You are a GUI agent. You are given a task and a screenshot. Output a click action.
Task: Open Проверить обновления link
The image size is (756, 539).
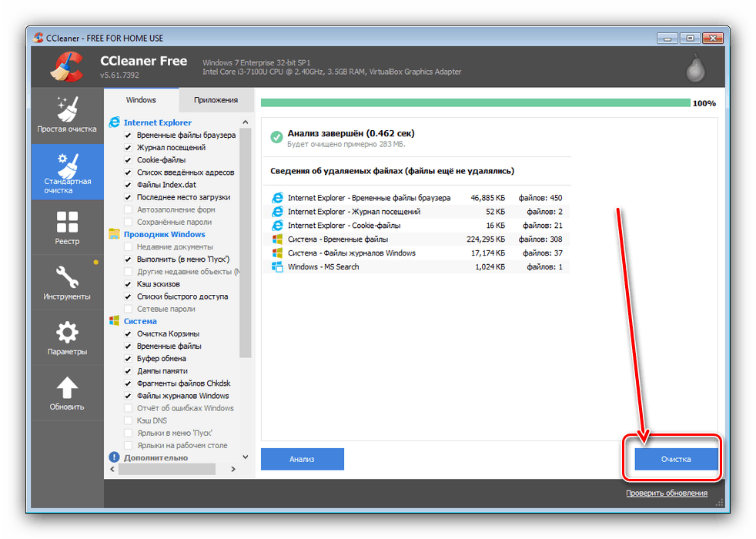667,494
